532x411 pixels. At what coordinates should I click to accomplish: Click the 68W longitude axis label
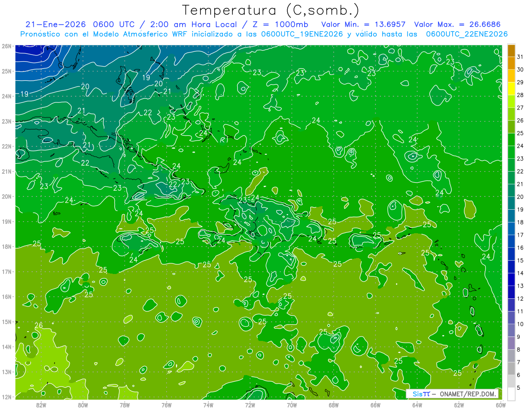point(333,405)
